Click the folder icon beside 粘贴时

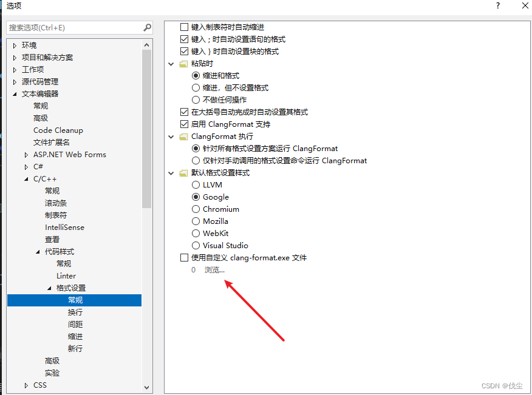pyautogui.click(x=183, y=63)
